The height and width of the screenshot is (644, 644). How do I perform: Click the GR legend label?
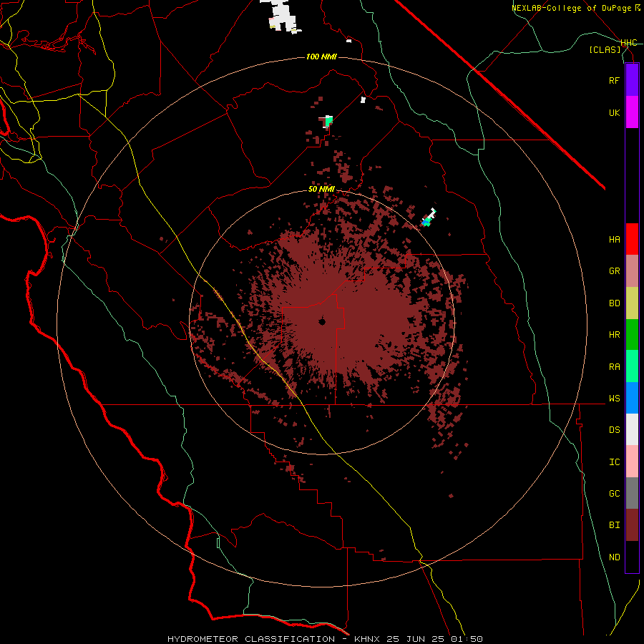pyautogui.click(x=614, y=271)
